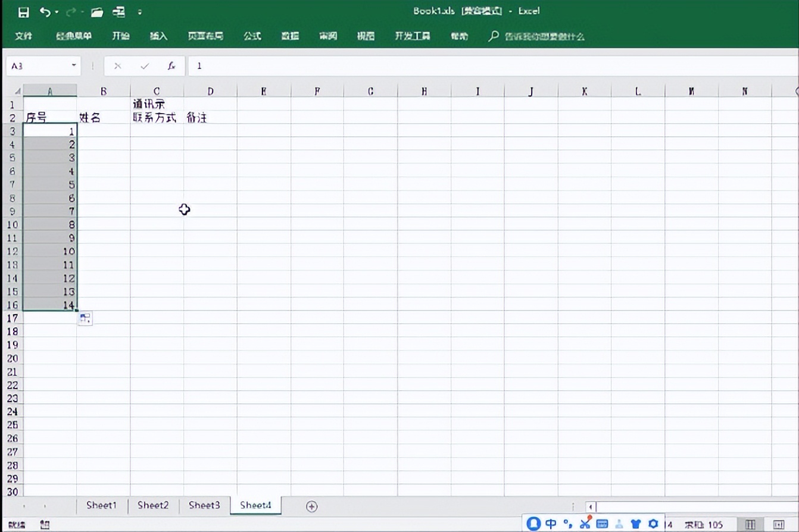
Task: Click the previous sheet navigation arrow
Action: click(24, 506)
